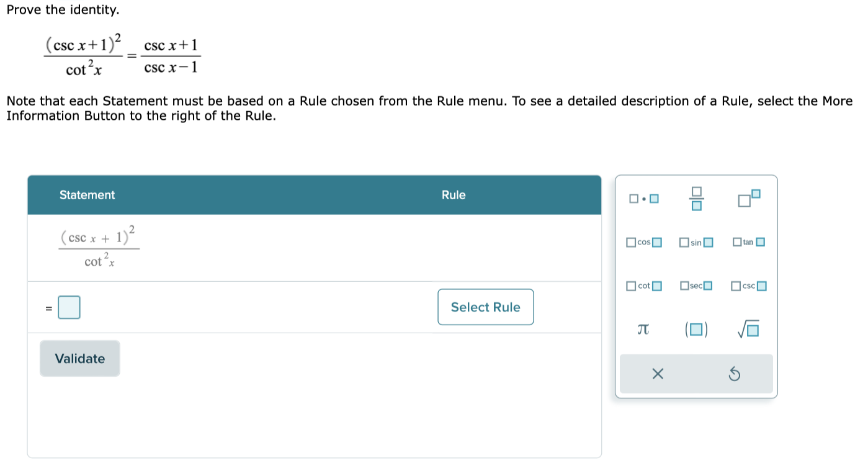Click the empty answer input box
The width and height of the screenshot is (868, 473).
click(68, 307)
